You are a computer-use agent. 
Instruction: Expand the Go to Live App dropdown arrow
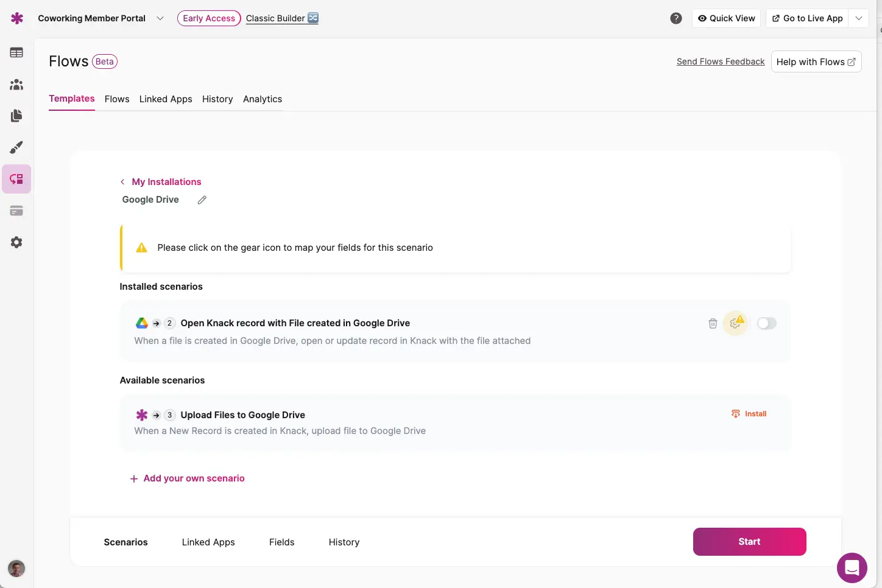click(859, 18)
